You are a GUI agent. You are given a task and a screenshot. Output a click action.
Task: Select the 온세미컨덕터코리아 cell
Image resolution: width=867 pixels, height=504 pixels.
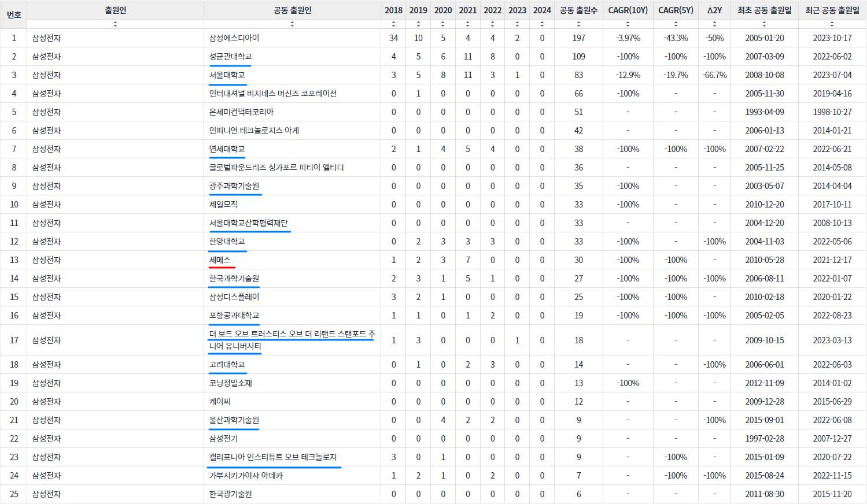coord(292,112)
